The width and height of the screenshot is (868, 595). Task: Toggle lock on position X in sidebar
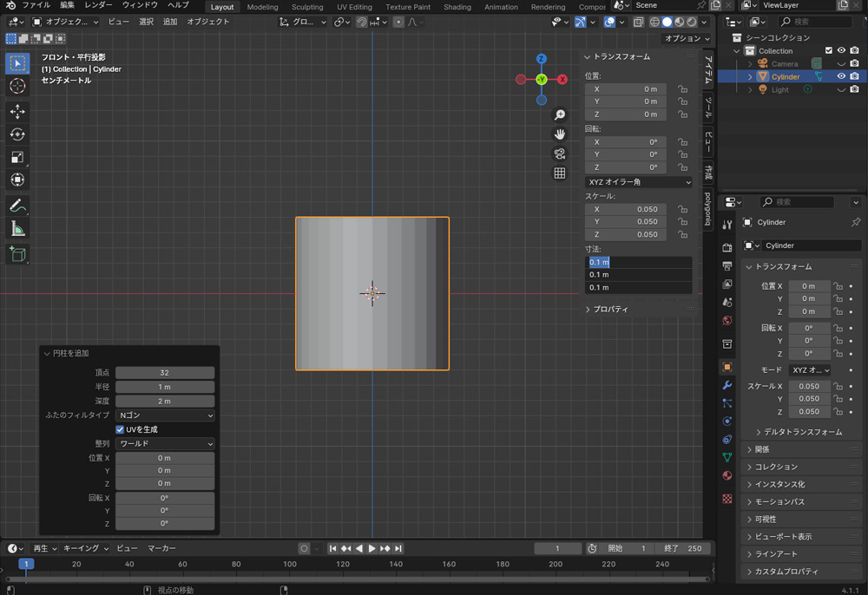pos(683,89)
